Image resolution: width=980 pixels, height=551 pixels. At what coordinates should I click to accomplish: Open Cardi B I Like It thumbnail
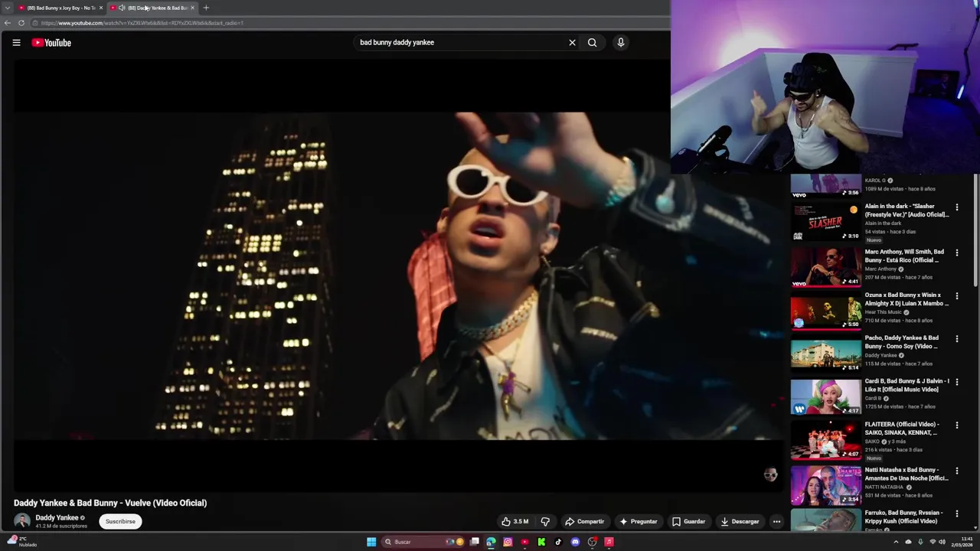click(x=826, y=396)
